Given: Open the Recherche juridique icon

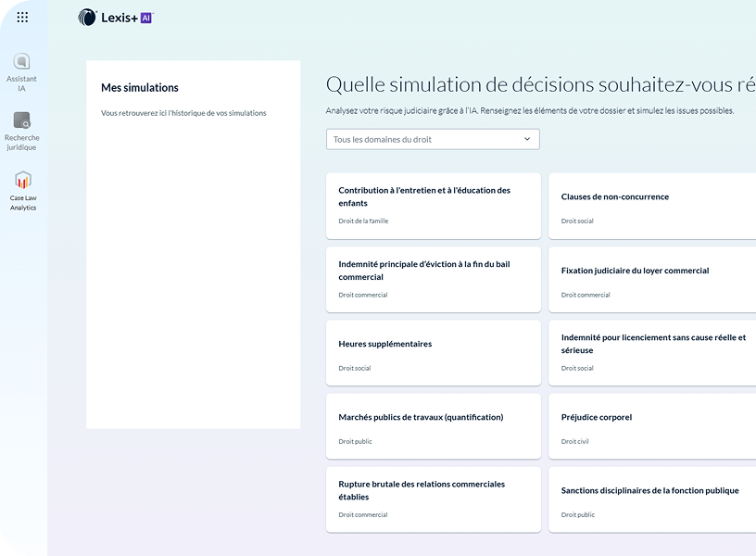Looking at the screenshot, I should (22, 120).
